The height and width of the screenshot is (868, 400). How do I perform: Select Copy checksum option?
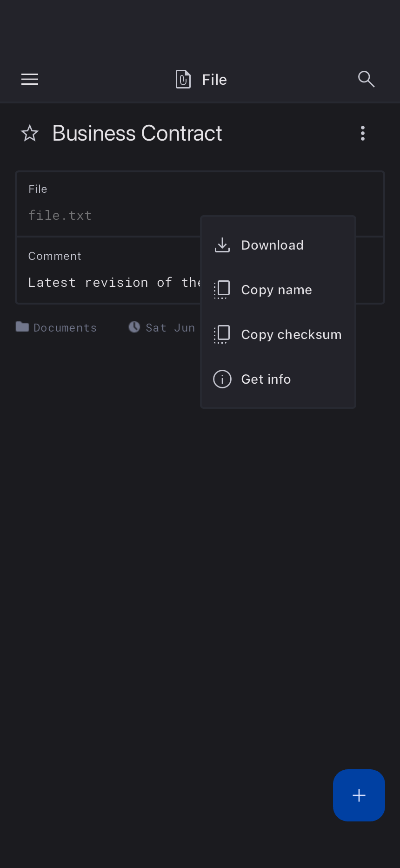tap(291, 334)
